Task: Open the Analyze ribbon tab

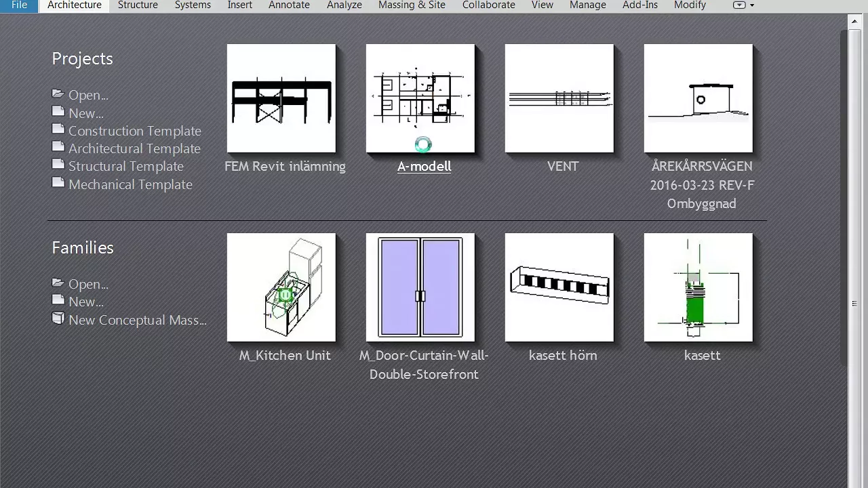Action: [x=344, y=5]
